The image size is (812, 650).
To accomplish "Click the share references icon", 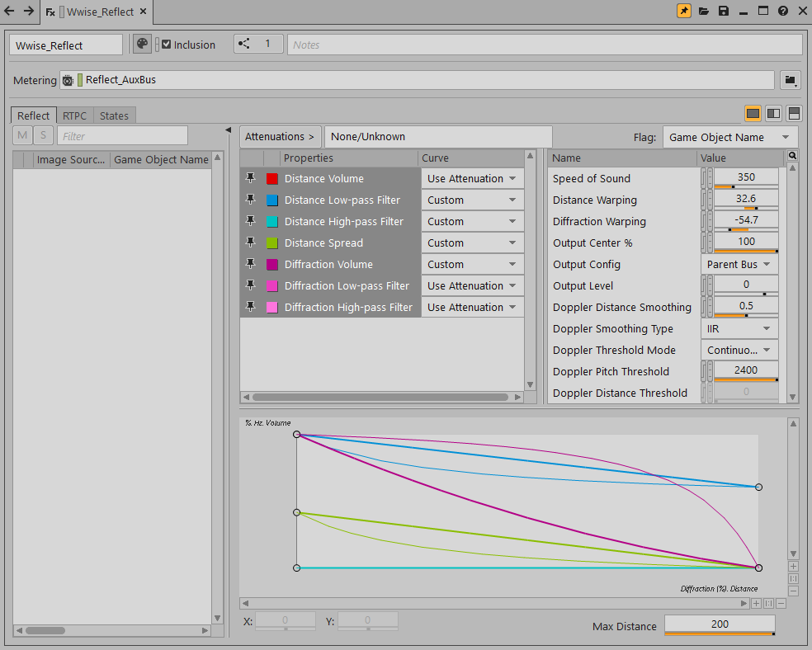I will 244,45.
